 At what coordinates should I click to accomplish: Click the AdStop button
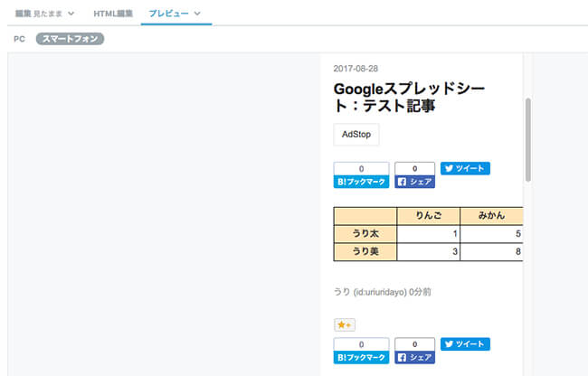(x=356, y=134)
